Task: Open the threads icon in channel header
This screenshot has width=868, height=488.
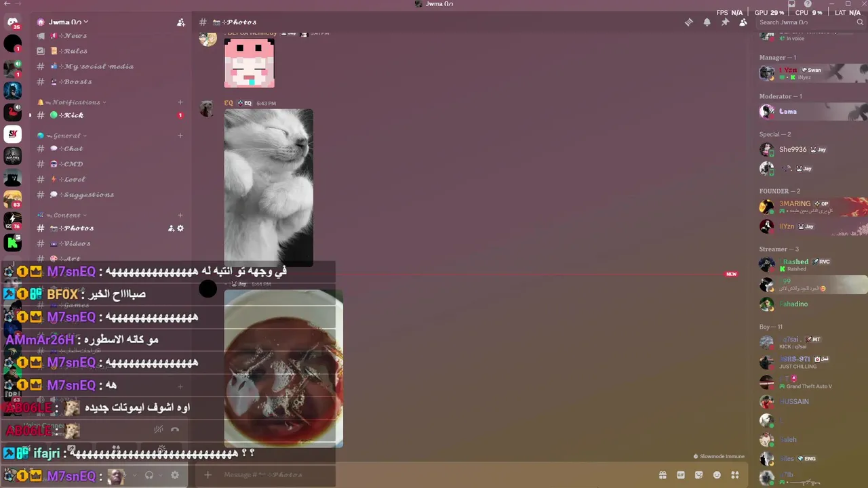Action: coord(689,22)
